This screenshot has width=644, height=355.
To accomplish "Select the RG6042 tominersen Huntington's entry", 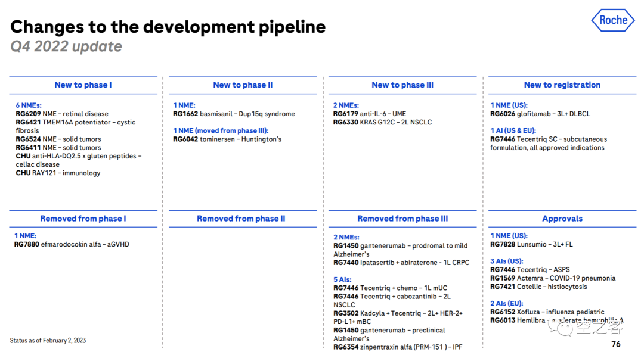I will tap(227, 139).
